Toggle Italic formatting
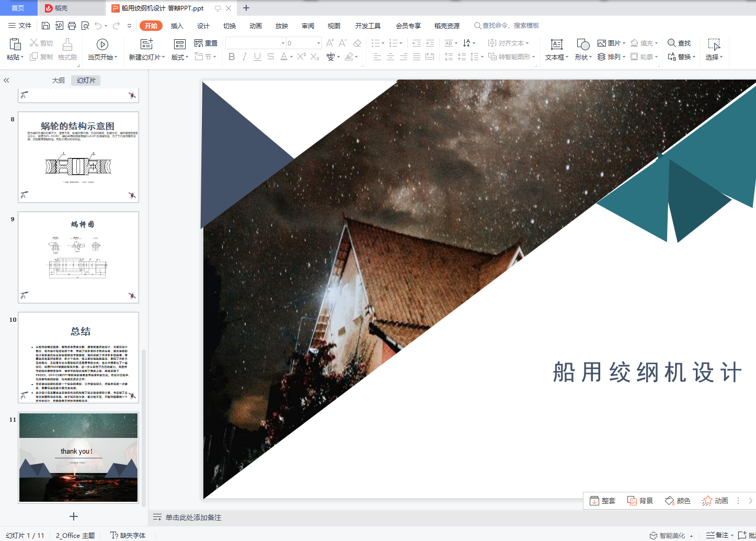This screenshot has width=756, height=541. click(x=245, y=57)
